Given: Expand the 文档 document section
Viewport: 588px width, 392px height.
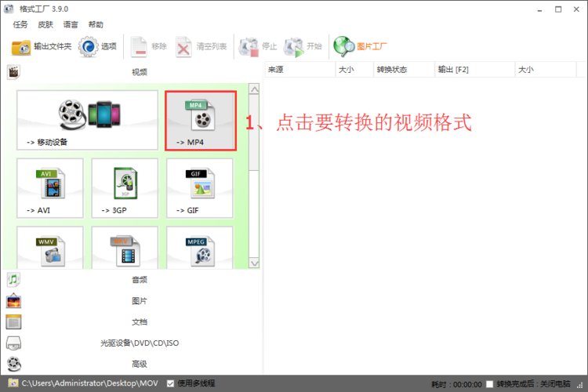Looking at the screenshot, I should coord(140,322).
